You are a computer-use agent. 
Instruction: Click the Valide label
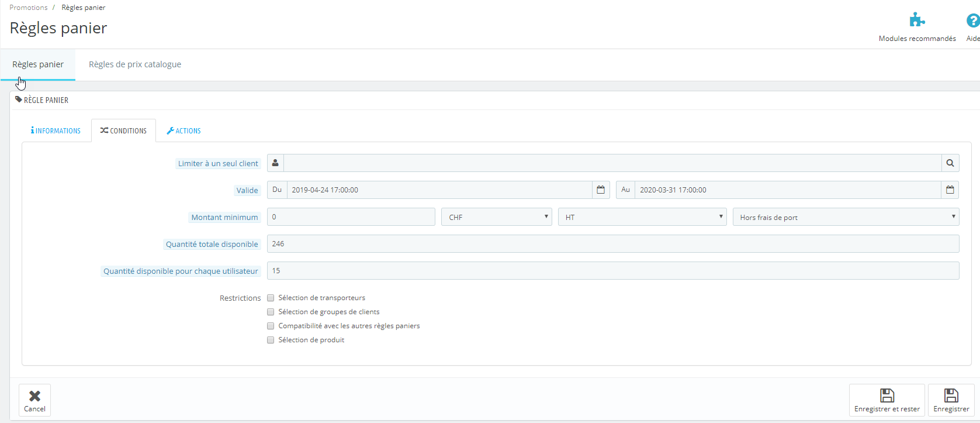247,190
